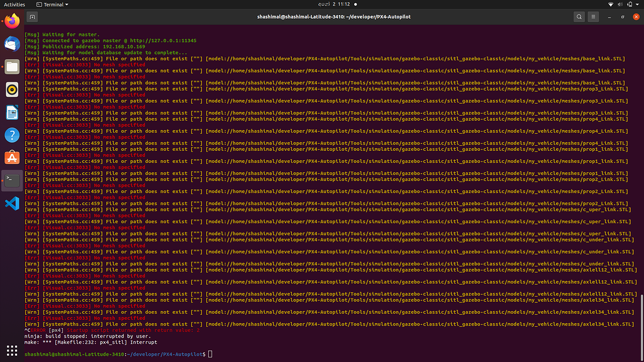Open Ubuntu Software store
The width and height of the screenshot is (644, 362).
12,157
